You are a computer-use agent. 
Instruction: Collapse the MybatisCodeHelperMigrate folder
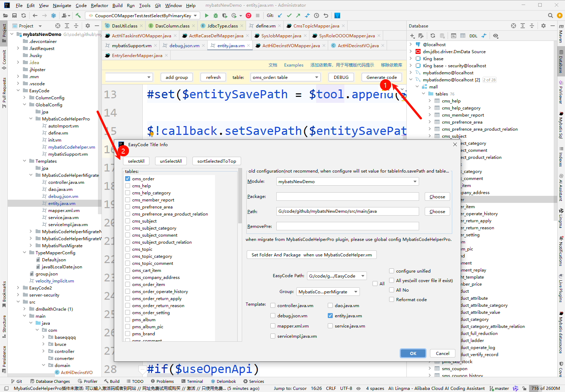click(x=31, y=175)
